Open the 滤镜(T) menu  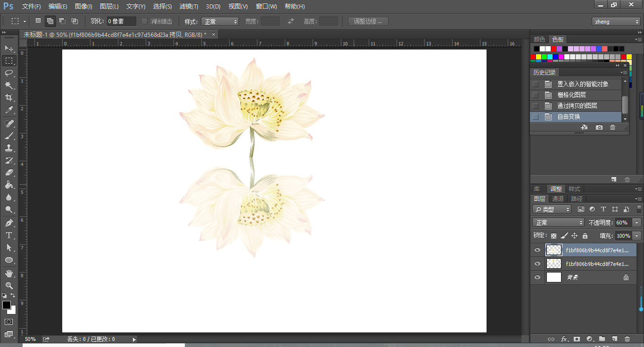[x=189, y=7]
